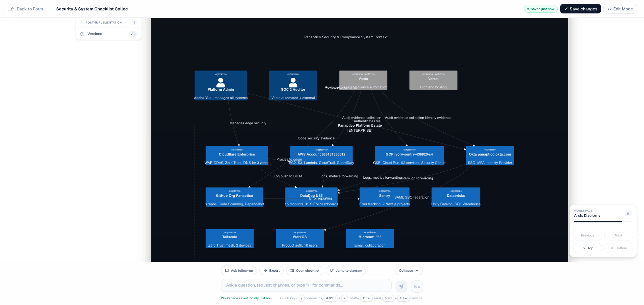This screenshot has width=644, height=305.
Task: Click the export arrow icon
Action: pos(266,270)
